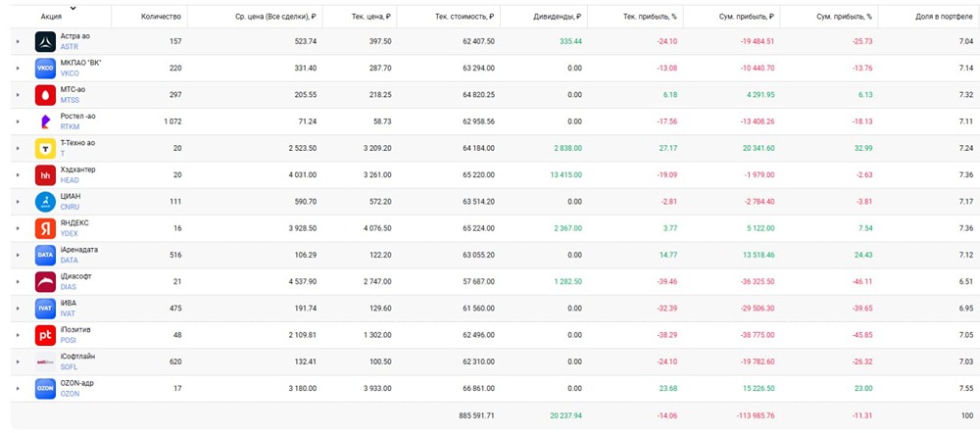Viewport: 980px width, 433px height.
Task: Click the yellow T-Techno logo
Action: point(46,149)
